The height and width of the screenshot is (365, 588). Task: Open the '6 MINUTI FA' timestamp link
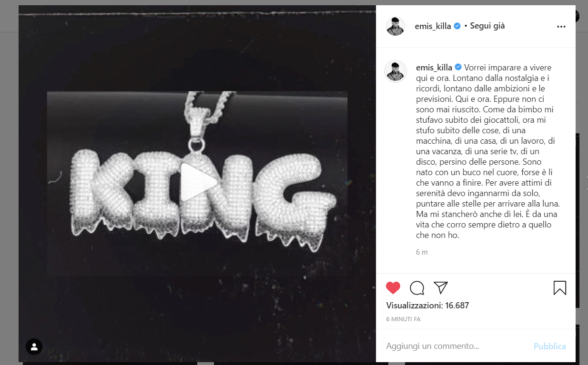tap(403, 319)
